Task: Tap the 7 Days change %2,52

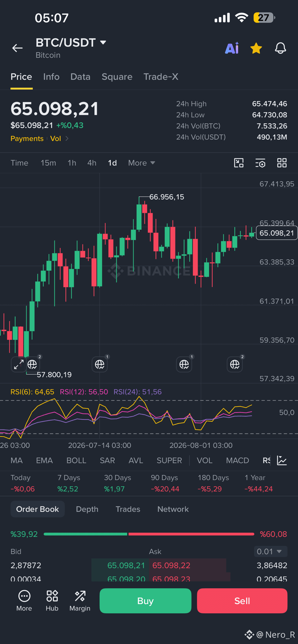Action: 68,489
